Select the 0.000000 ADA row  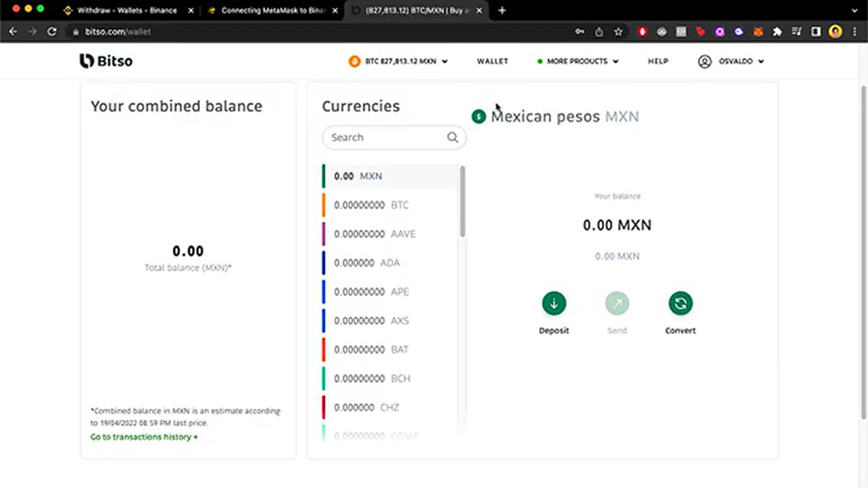(x=390, y=263)
